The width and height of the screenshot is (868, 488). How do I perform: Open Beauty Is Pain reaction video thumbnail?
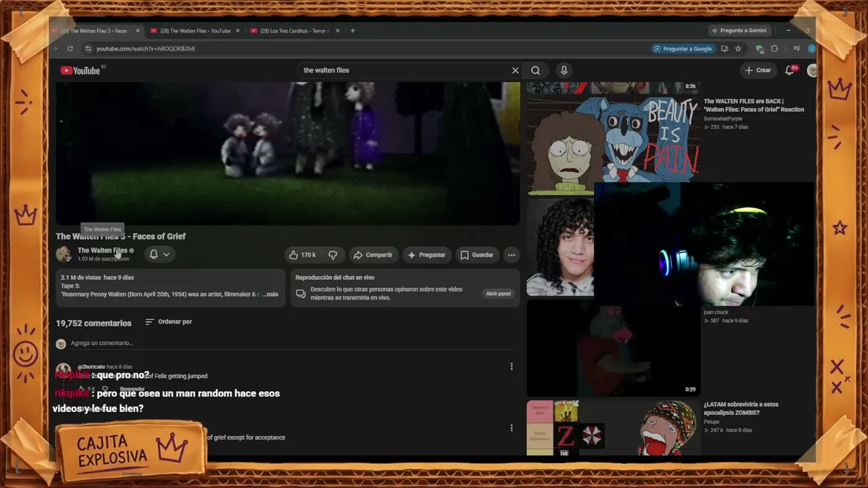[x=614, y=144]
